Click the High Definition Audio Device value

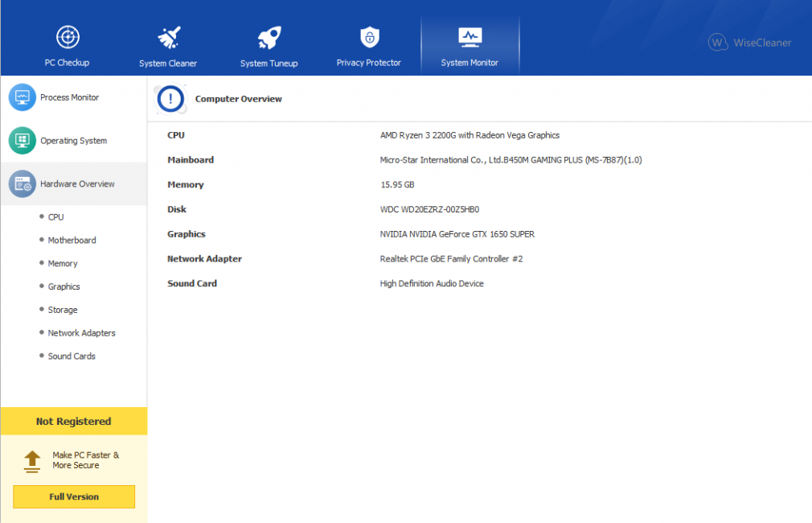[x=432, y=283]
